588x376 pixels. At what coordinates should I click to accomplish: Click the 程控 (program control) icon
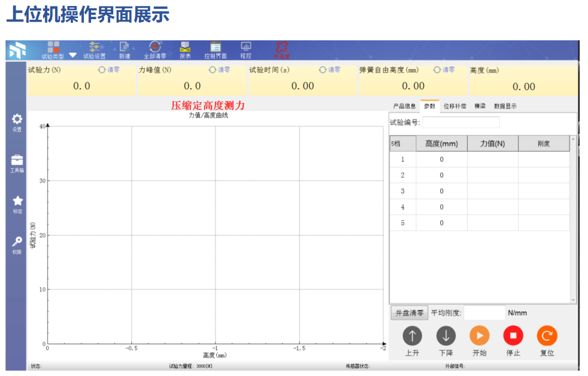pos(245,50)
